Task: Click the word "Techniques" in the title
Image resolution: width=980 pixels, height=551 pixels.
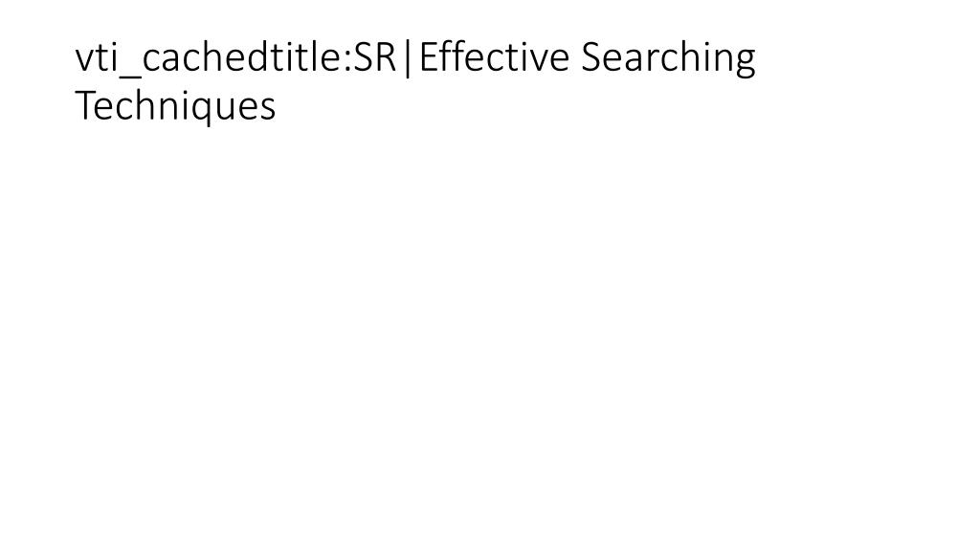Action: pyautogui.click(x=175, y=106)
